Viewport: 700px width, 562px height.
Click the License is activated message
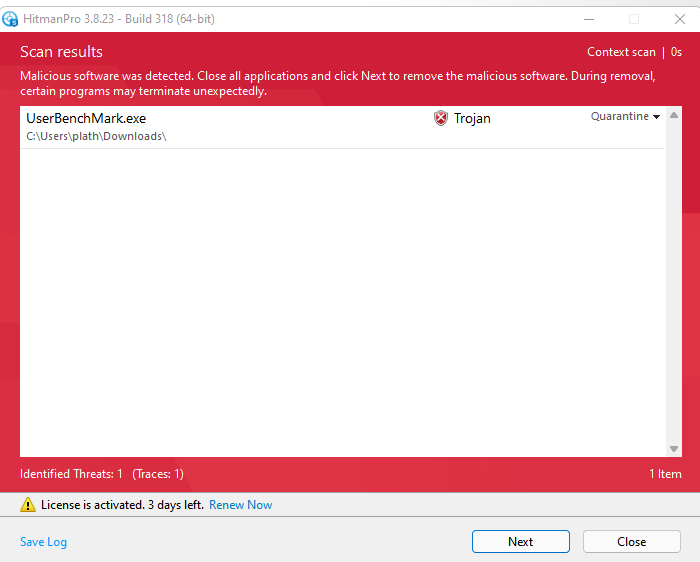tap(122, 505)
